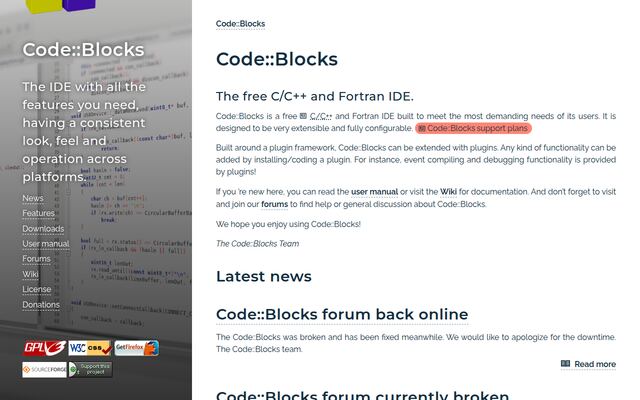
Task: Open the Downloads sidebar link
Action: point(43,229)
